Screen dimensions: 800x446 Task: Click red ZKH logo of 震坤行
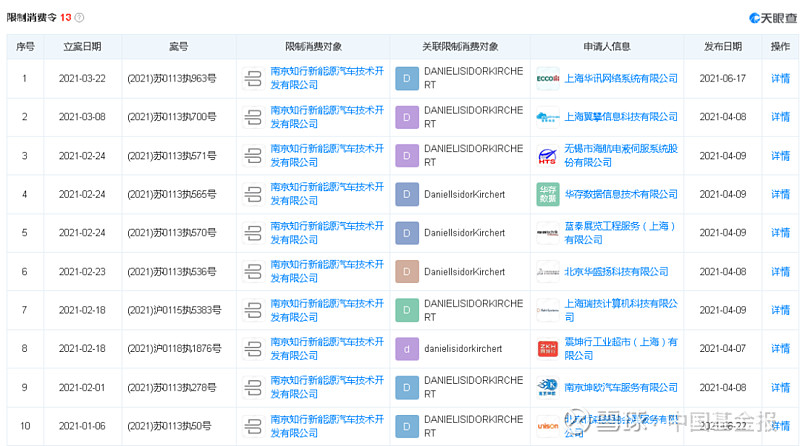tap(548, 349)
